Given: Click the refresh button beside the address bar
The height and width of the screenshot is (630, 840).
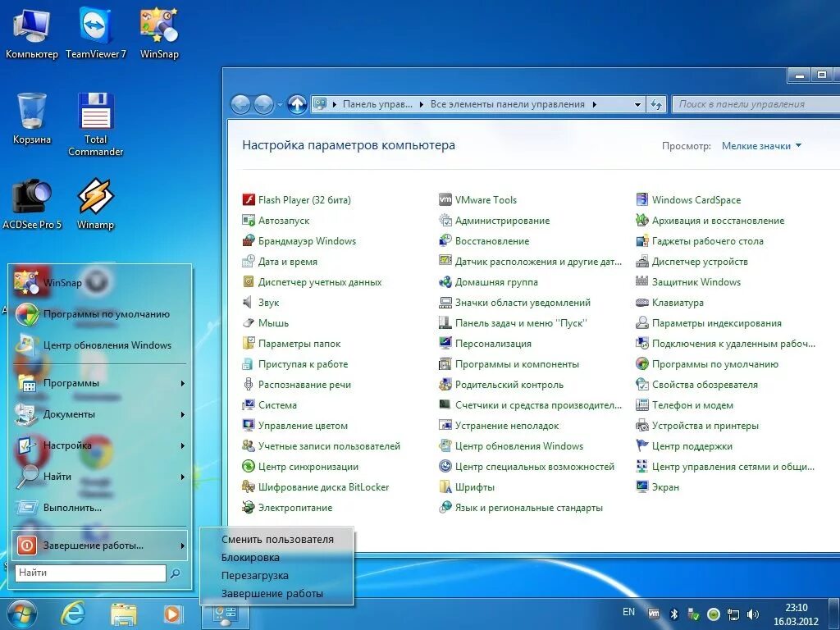Looking at the screenshot, I should pyautogui.click(x=656, y=104).
